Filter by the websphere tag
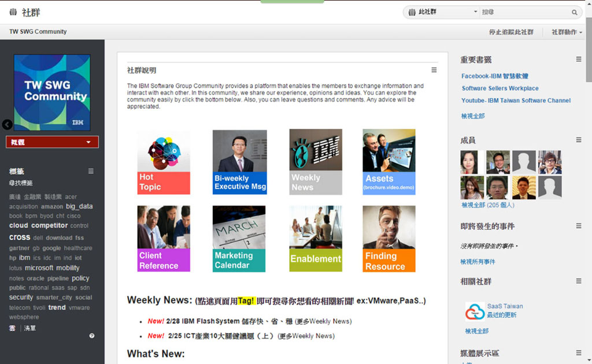Screen dimensions: 592x364 pos(24,317)
